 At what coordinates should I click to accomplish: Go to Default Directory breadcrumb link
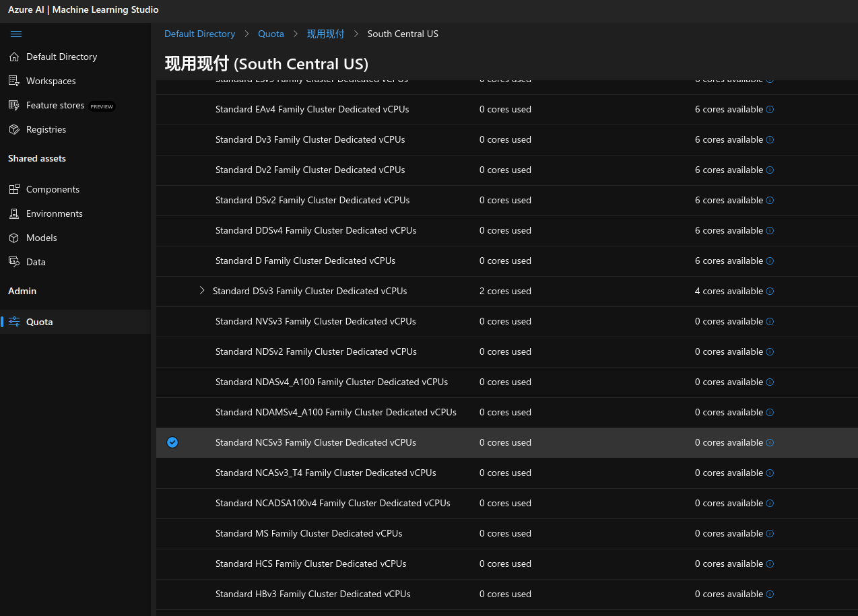[x=200, y=34]
